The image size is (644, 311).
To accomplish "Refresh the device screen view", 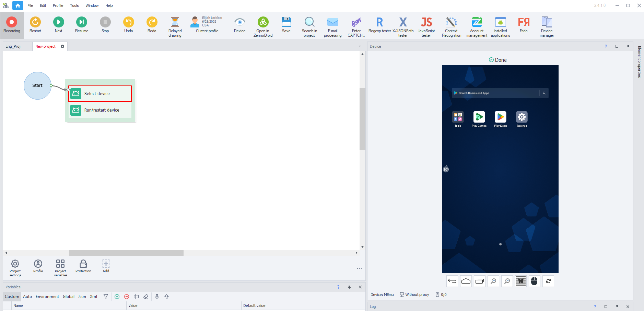I will 548,281.
